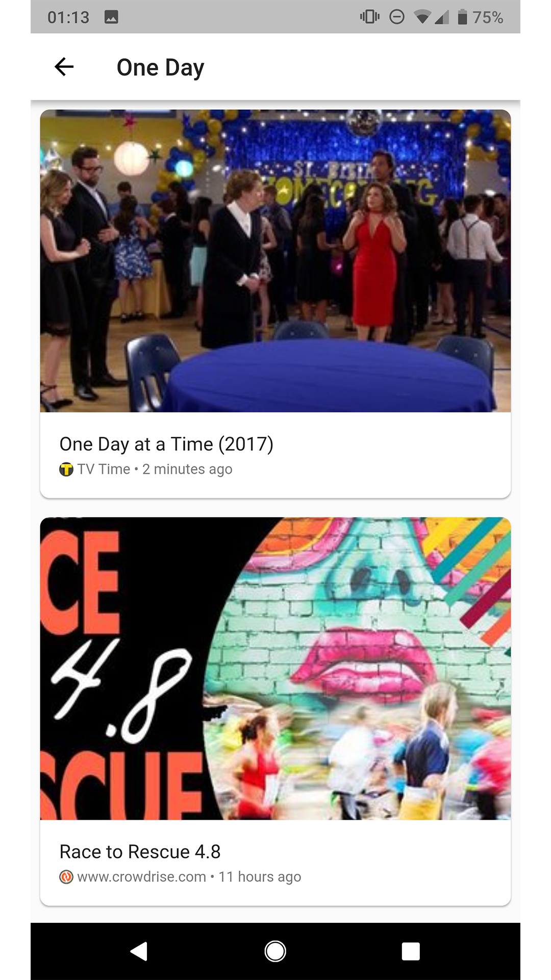Tap the vibrate mode status icon

pos(370,17)
